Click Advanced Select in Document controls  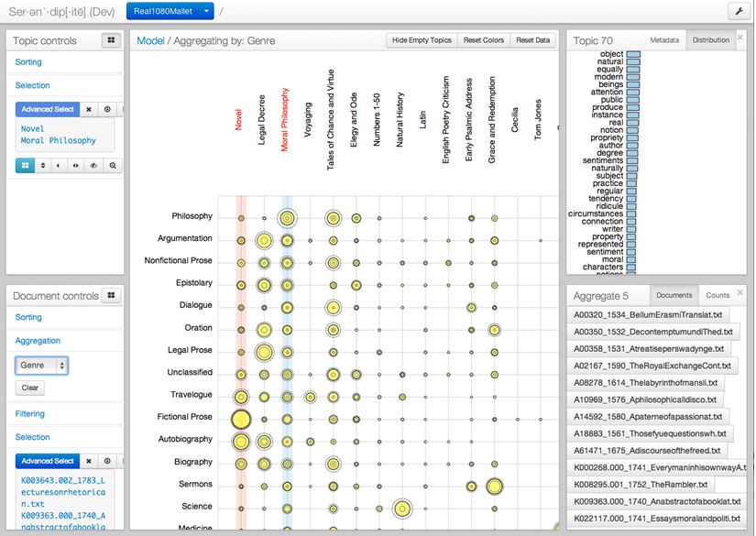pos(48,461)
